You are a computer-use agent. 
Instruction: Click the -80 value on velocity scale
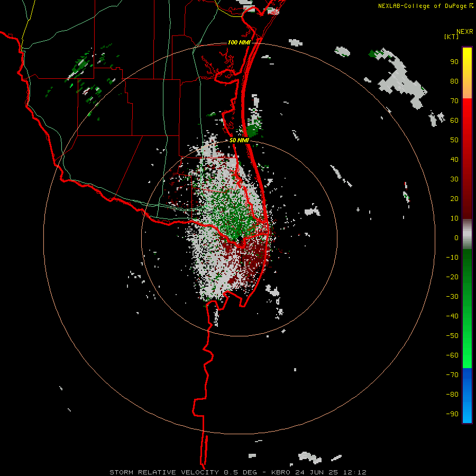pyautogui.click(x=452, y=395)
